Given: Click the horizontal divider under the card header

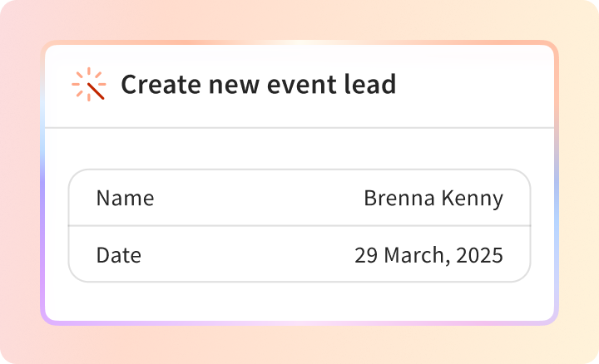Looking at the screenshot, I should click(x=299, y=128).
